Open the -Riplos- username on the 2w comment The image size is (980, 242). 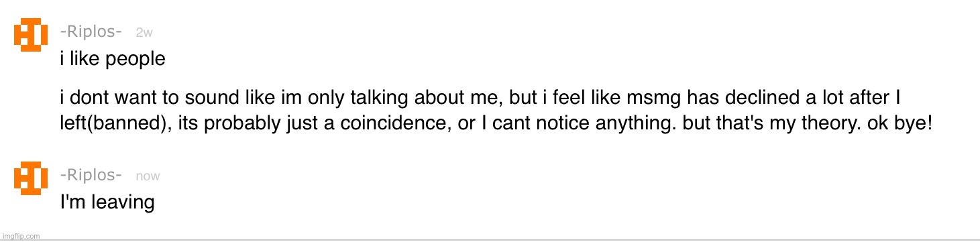click(91, 32)
